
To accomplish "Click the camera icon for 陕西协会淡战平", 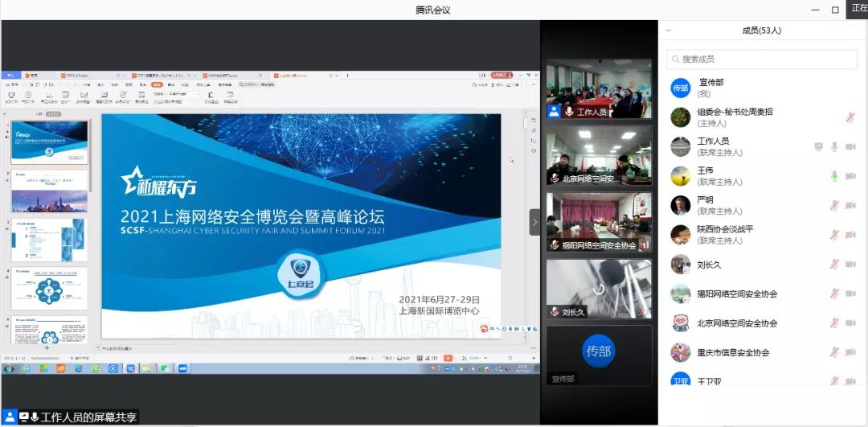I will pos(850,235).
